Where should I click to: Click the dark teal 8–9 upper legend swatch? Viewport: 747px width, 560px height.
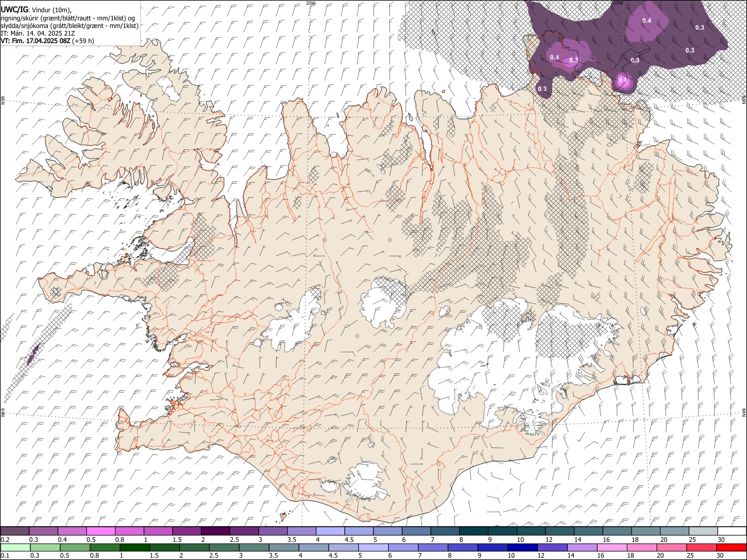474,531
